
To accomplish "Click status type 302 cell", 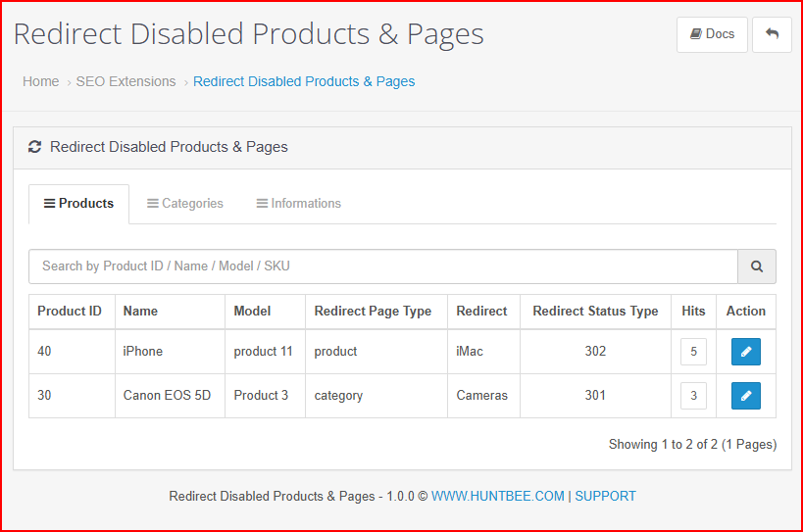I will [x=595, y=352].
